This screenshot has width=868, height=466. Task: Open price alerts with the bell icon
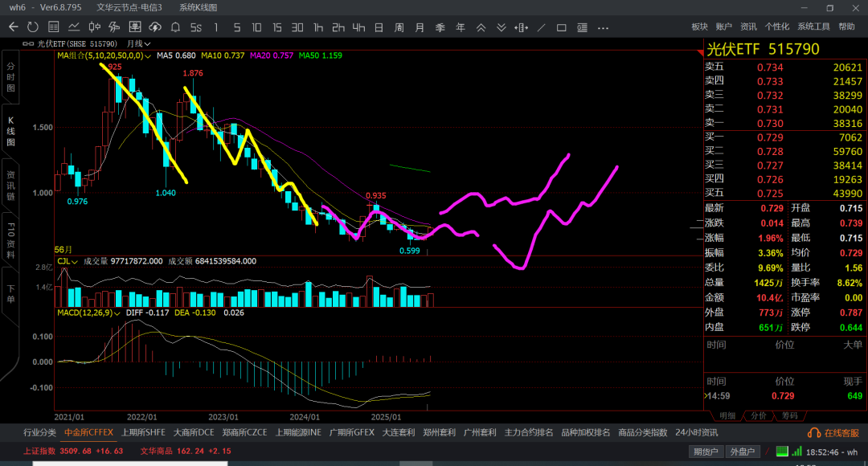tap(175, 27)
